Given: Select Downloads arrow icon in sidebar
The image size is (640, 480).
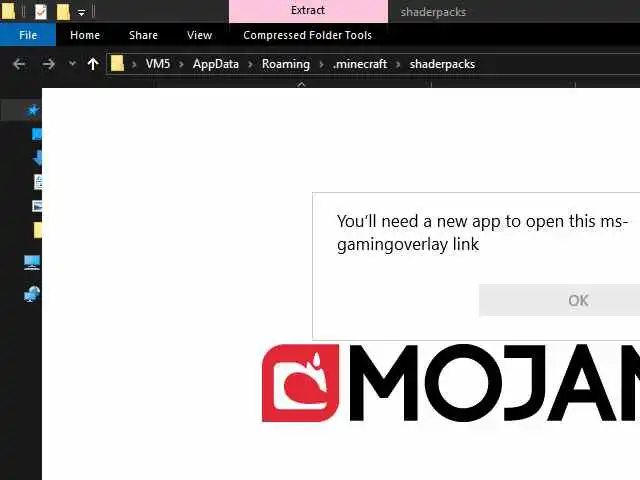Looking at the screenshot, I should click(37, 158).
